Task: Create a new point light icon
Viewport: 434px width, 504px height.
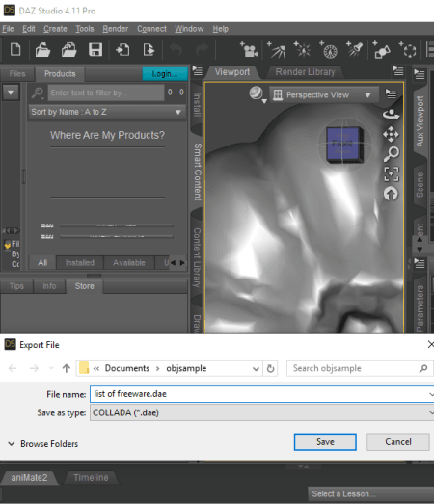Action: coord(302,49)
